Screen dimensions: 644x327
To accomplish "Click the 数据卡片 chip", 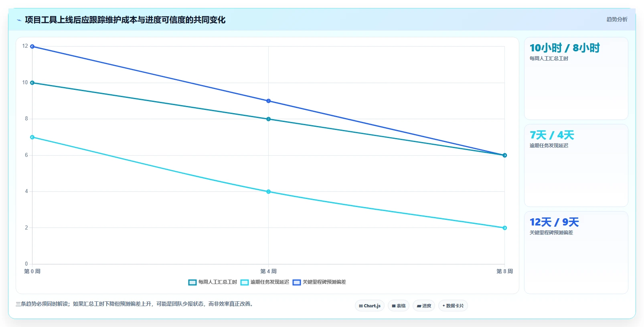I will [x=453, y=306].
